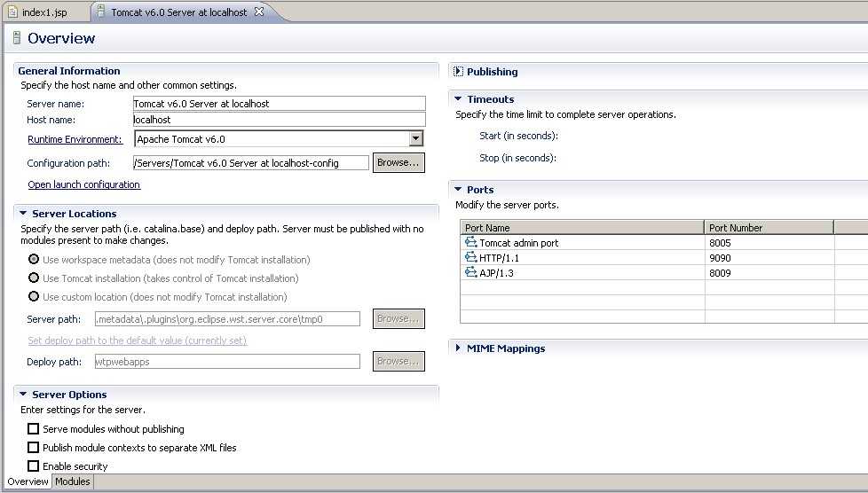Click the Tomcat admin port row icon
868x493 pixels.
[x=470, y=242]
